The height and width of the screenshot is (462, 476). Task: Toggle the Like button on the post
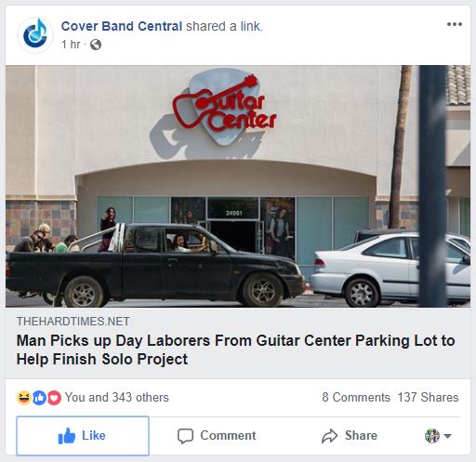pyautogui.click(x=83, y=436)
